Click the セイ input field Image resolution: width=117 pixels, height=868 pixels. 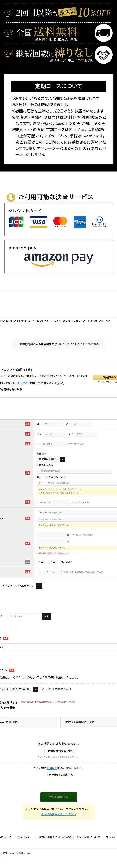click(54, 434)
